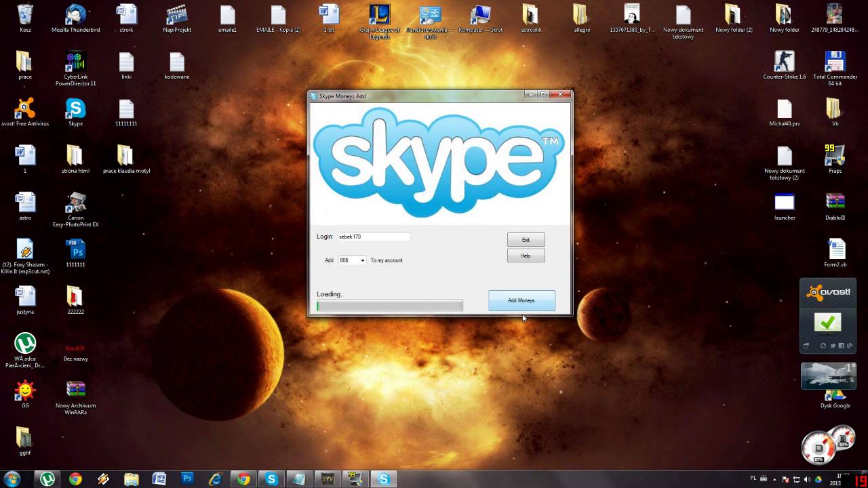
Task: Select the prace klaudia motyl folder
Action: click(x=126, y=159)
